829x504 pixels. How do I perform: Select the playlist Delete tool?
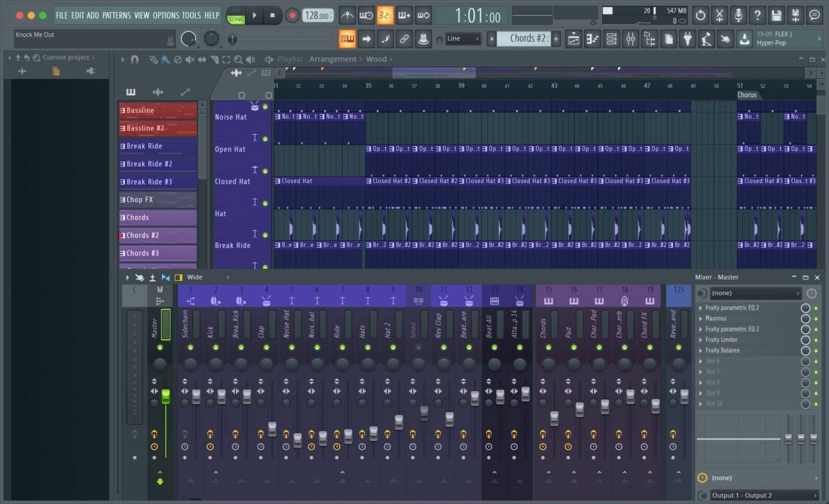pyautogui.click(x=178, y=60)
